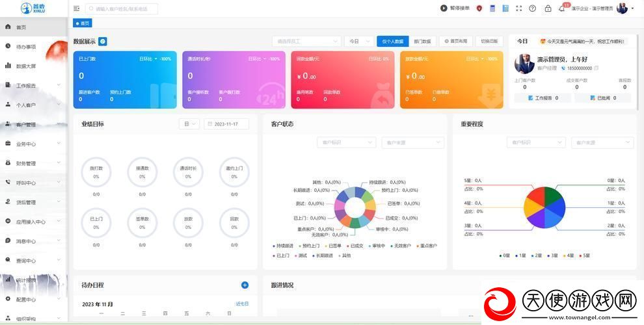644x325 pixels.
Task: Toggle 持续跟进 legend series
Action: pyautogui.click(x=283, y=246)
